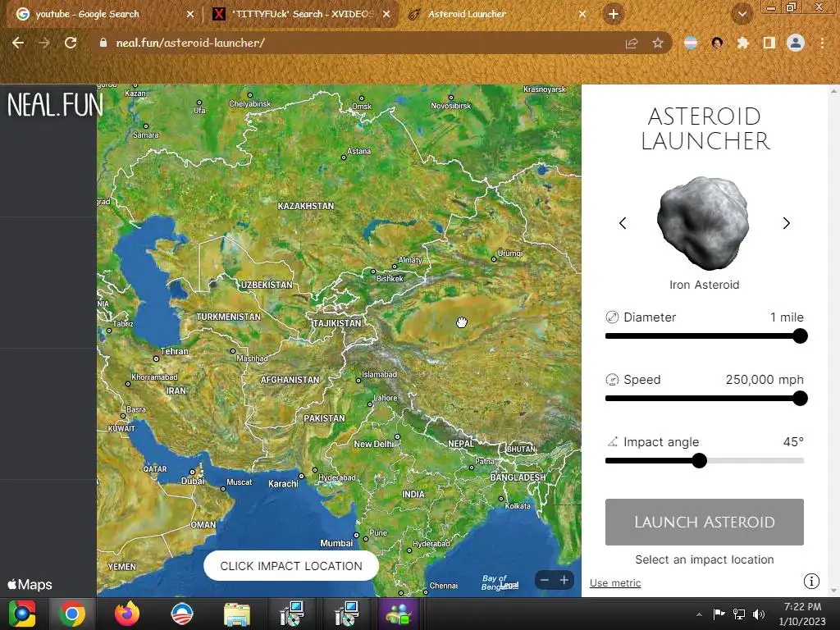The image size is (840, 630).
Task: Open the people messenger taskbar icon
Action: (x=398, y=614)
